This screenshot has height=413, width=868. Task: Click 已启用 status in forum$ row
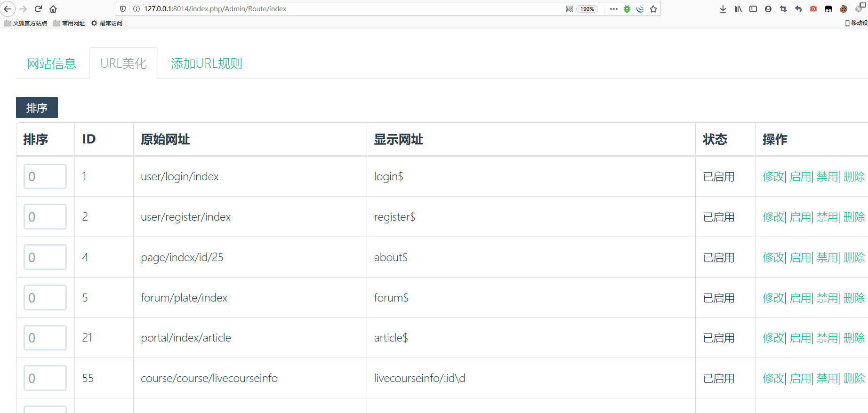click(719, 298)
